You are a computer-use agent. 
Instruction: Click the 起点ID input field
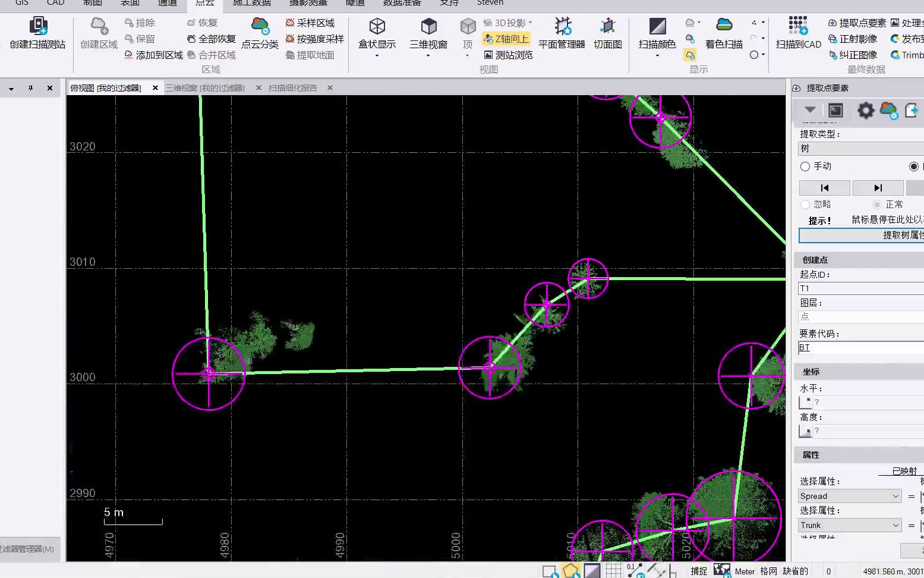(861, 288)
